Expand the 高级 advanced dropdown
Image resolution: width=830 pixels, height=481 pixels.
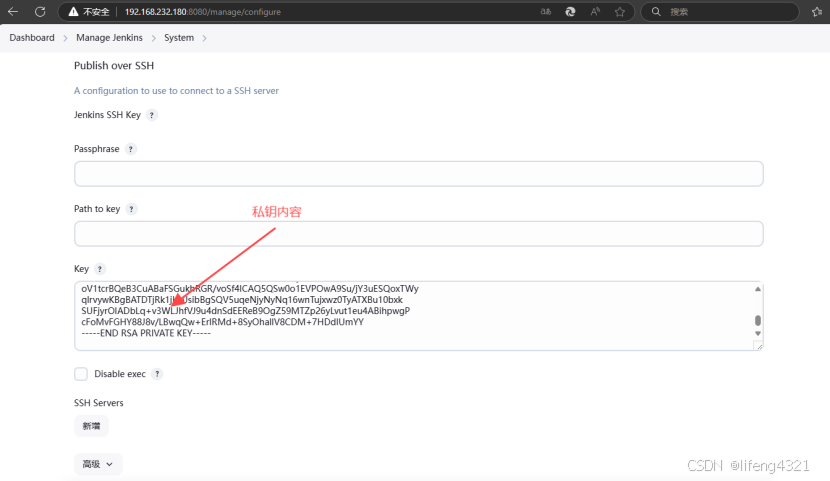tap(98, 464)
